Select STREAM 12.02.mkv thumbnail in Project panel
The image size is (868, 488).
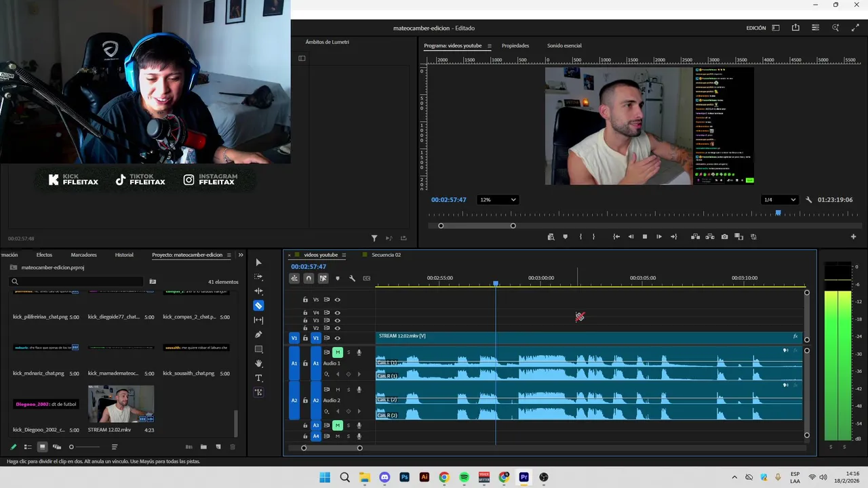tap(121, 404)
